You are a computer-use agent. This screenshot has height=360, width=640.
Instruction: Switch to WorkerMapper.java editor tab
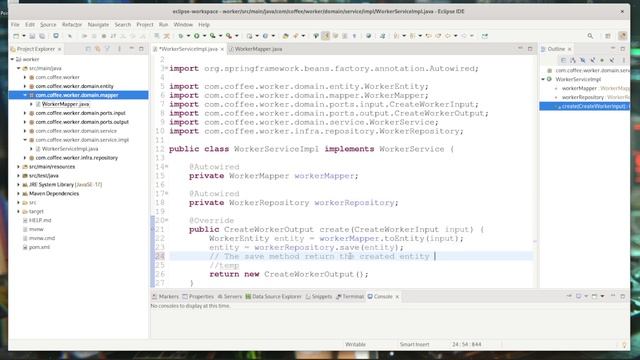[258, 49]
